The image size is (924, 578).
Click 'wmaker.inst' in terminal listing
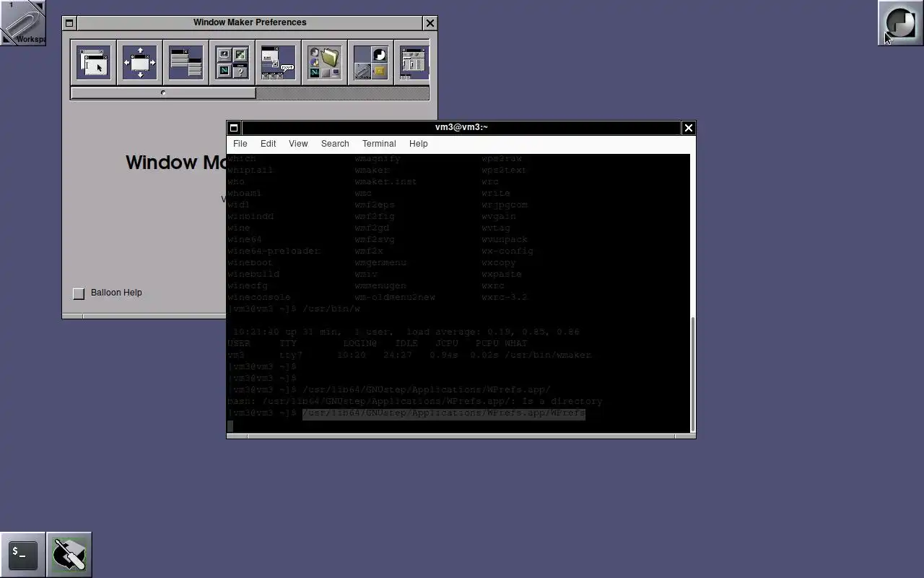click(x=385, y=182)
